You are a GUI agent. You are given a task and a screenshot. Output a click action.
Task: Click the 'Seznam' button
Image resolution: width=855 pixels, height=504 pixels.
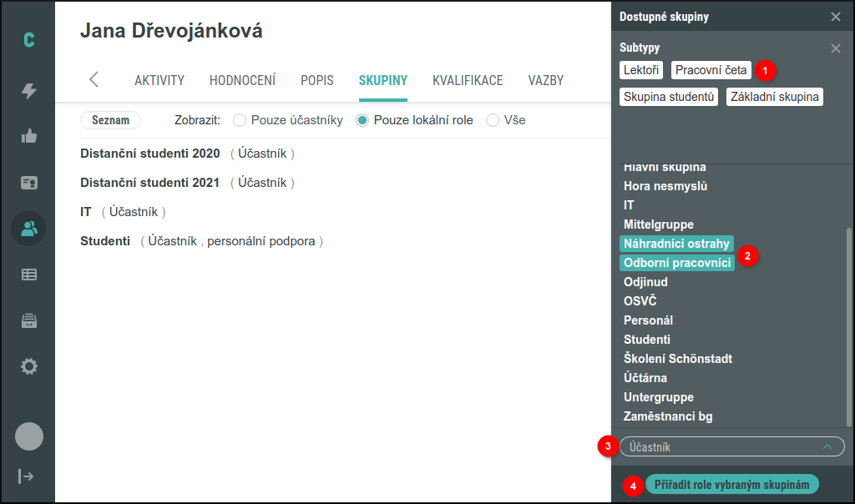110,119
